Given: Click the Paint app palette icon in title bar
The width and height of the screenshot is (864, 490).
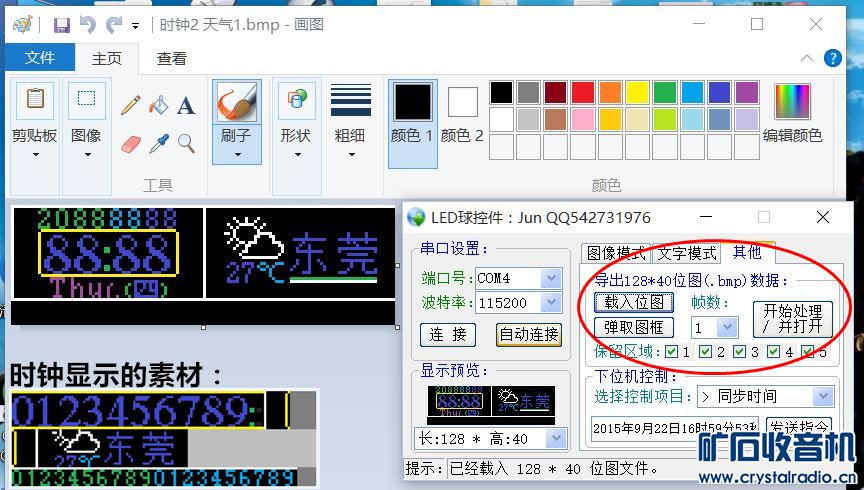Looking at the screenshot, I should coord(23,25).
